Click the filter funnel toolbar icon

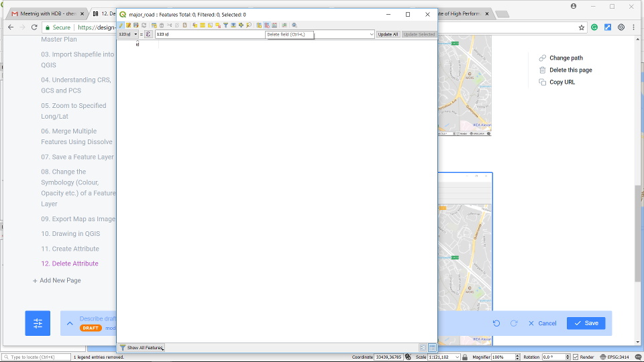(225, 25)
